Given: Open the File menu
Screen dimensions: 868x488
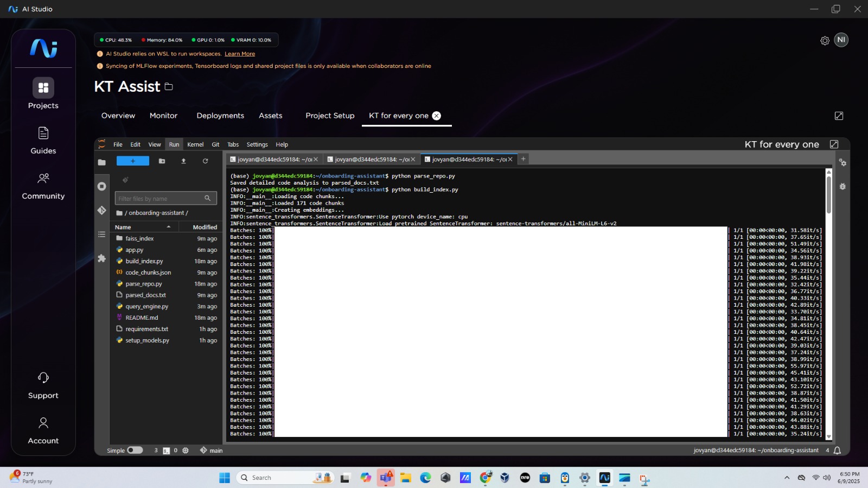Looking at the screenshot, I should 118,144.
